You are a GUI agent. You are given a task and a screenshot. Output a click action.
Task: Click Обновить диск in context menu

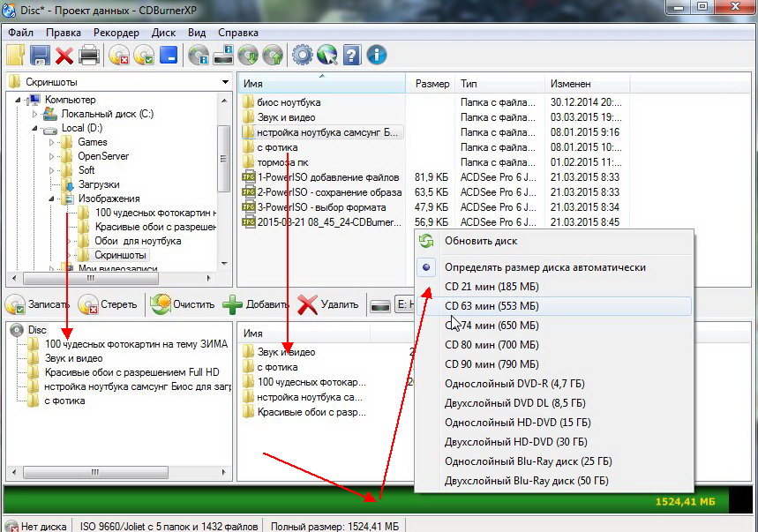pos(554,241)
